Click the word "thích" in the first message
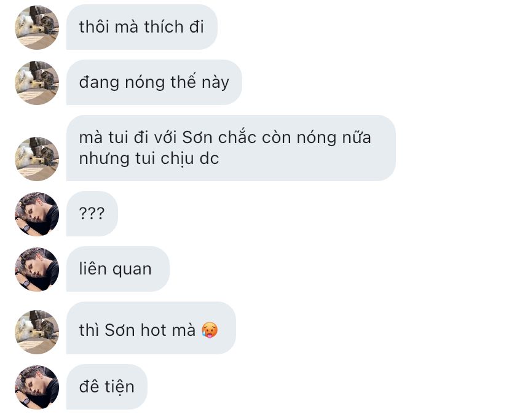The height and width of the screenshot is (420, 509). click(x=164, y=26)
